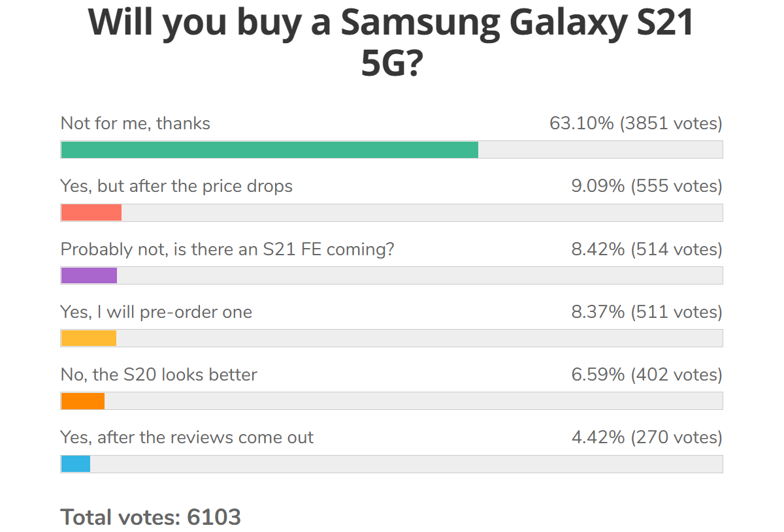Click the 4.42% (270 votes) figure
784x532 pixels.
[x=647, y=437]
